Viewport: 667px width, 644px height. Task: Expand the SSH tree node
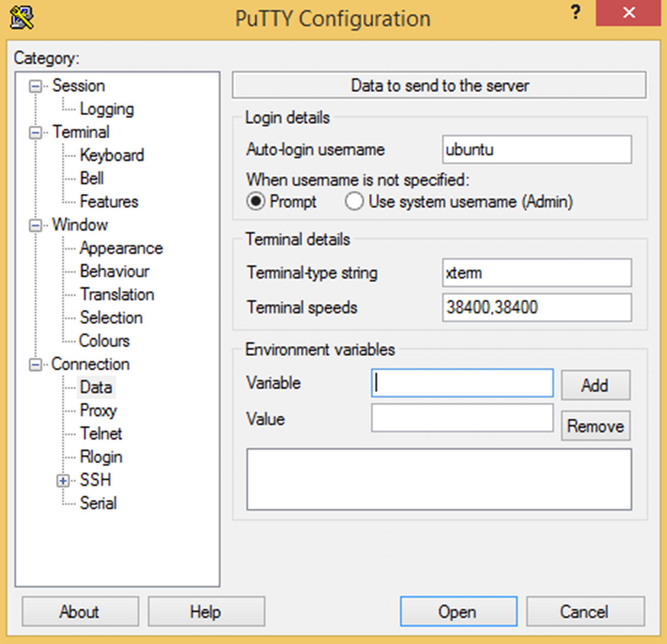63,480
